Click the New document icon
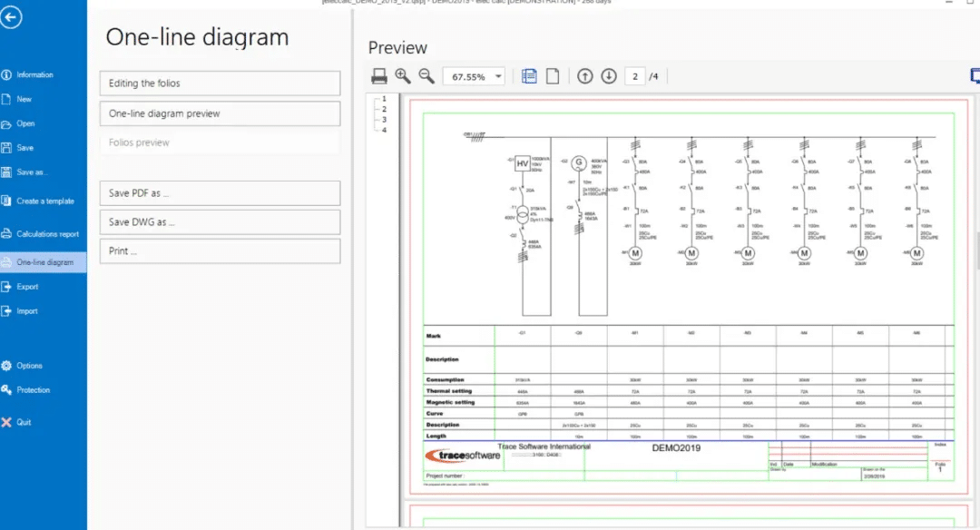 6,100
